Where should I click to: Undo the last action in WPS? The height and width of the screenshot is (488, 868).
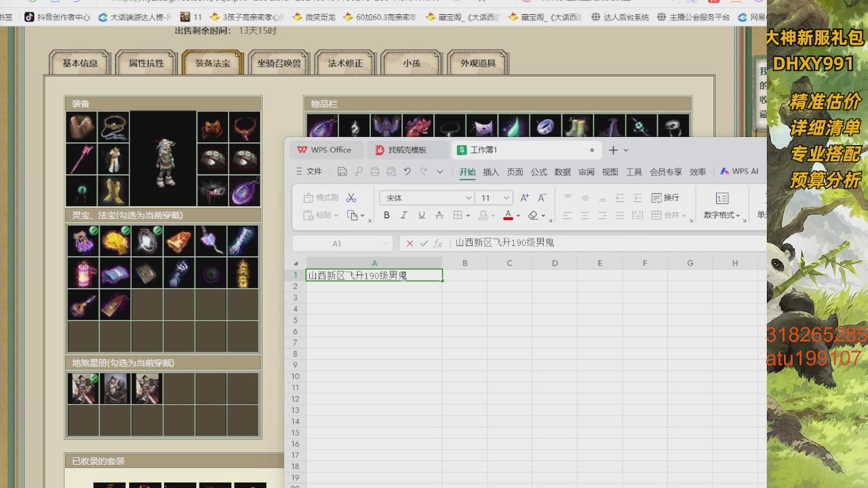(x=407, y=172)
